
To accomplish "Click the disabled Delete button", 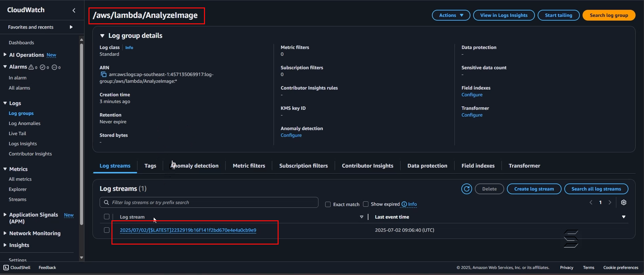I will (489, 189).
